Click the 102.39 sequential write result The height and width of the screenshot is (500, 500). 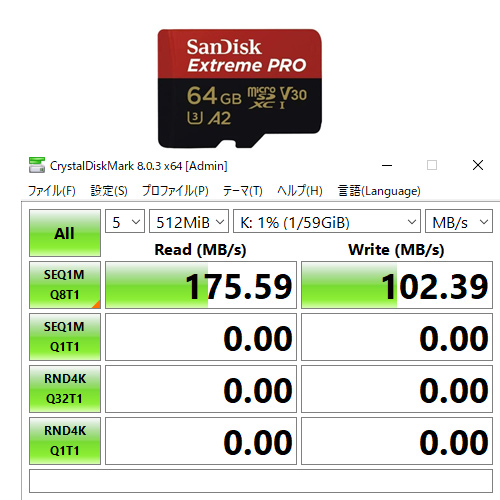397,285
